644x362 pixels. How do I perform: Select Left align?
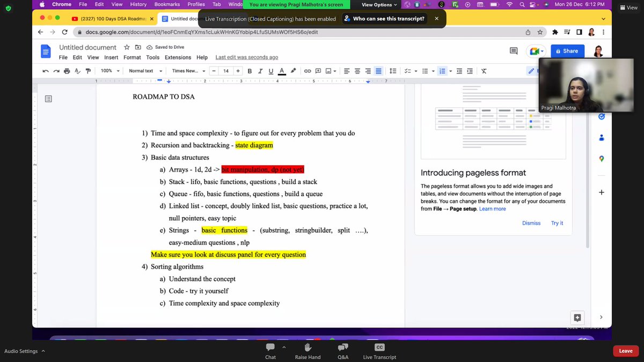347,71
